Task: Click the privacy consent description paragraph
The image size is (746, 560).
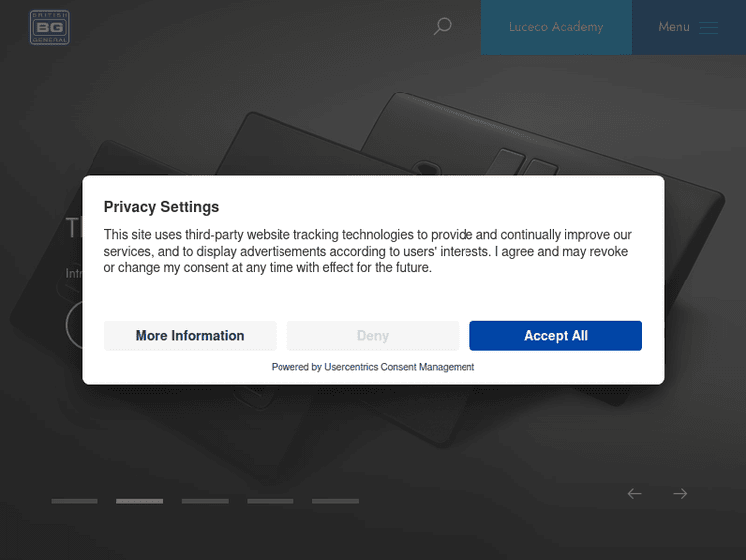Action: 368,251
